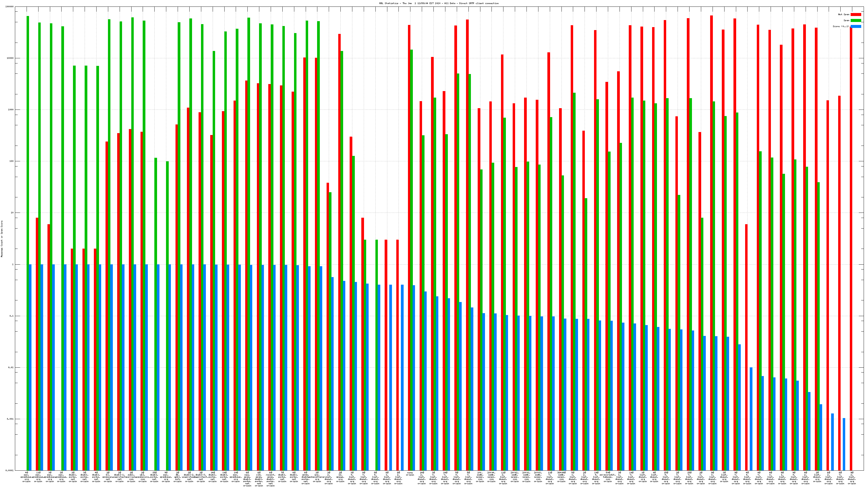Click the db.wpbl.info x-axis label
The image size is (868, 488).
[178, 477]
